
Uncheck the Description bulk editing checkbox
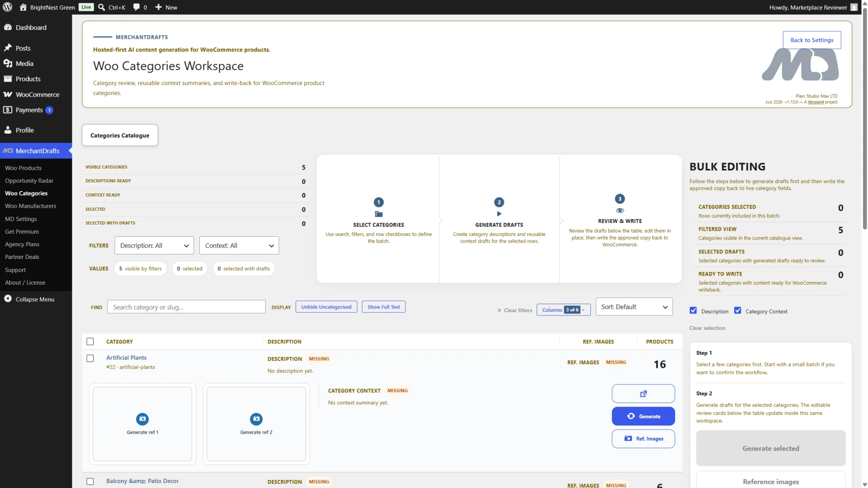[x=693, y=310]
